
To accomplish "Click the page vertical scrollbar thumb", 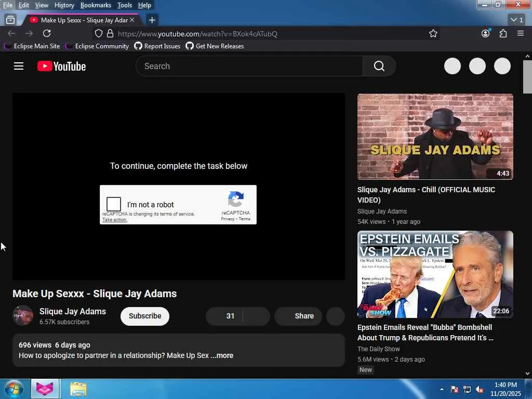I will (527, 77).
